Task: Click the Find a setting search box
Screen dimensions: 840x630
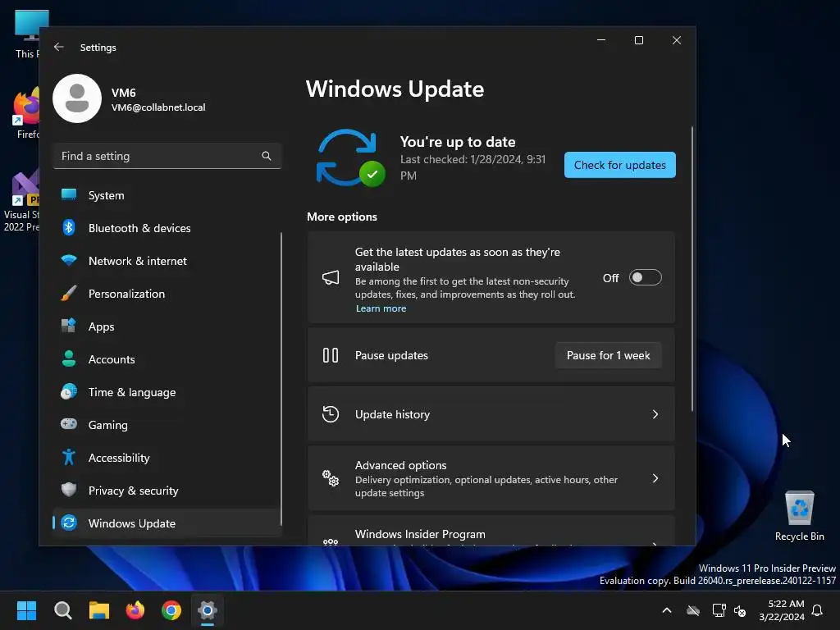Action: coord(167,156)
